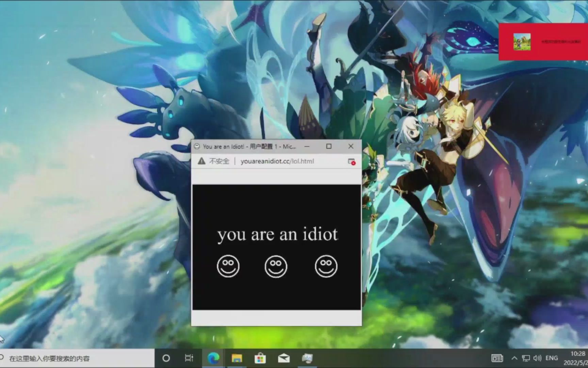Click the text in red notification banner
The height and width of the screenshot is (368, 588).
click(561, 42)
